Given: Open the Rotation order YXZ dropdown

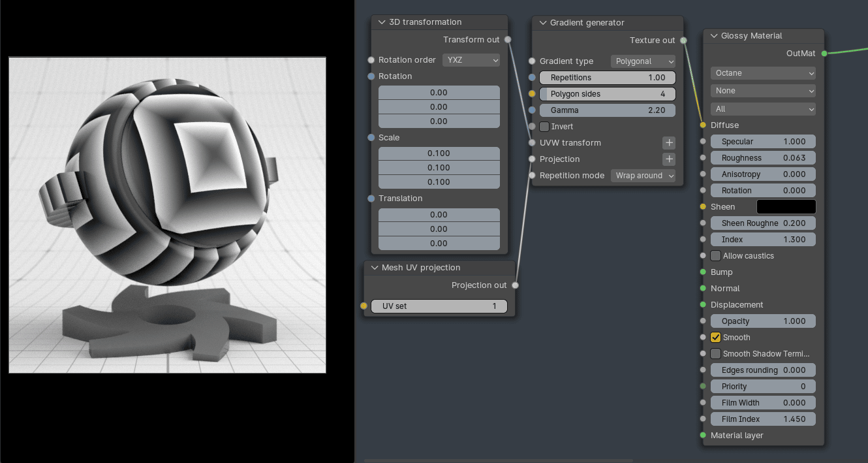Looking at the screenshot, I should 471,60.
